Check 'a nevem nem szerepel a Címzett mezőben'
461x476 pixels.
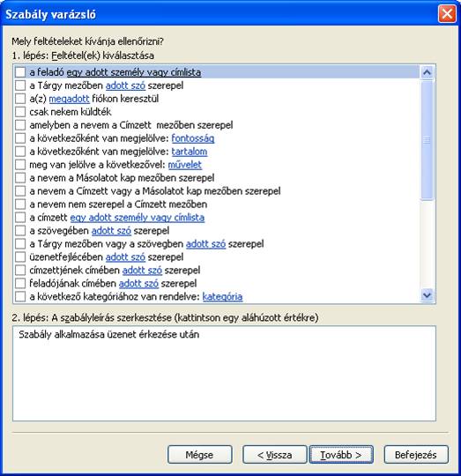point(20,204)
